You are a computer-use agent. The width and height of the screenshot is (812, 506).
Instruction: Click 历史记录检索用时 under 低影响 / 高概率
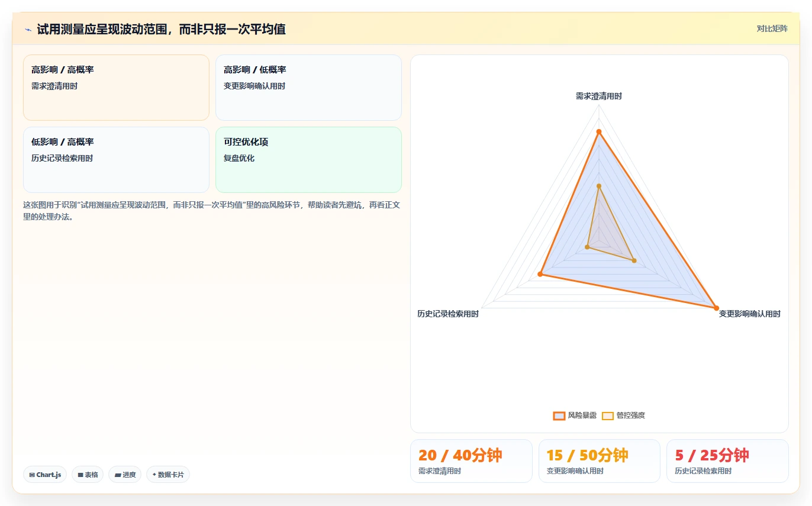pos(62,158)
